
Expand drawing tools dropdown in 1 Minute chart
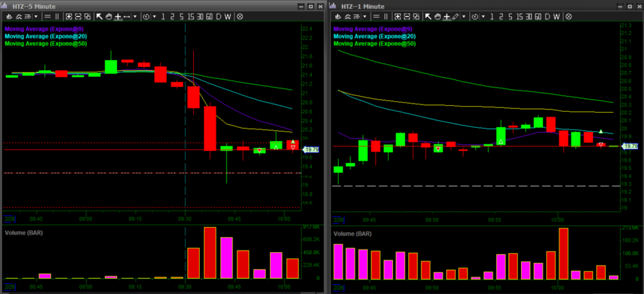(x=465, y=15)
